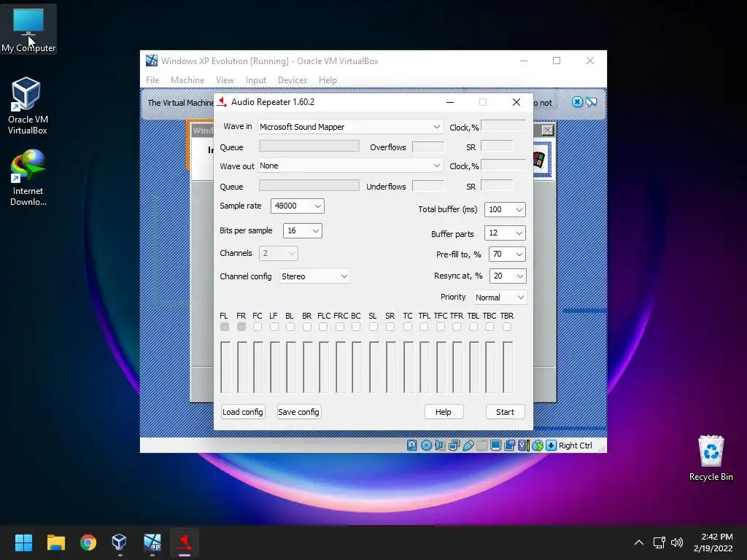
Task: Open the Sample rate dropdown
Action: pyautogui.click(x=298, y=206)
